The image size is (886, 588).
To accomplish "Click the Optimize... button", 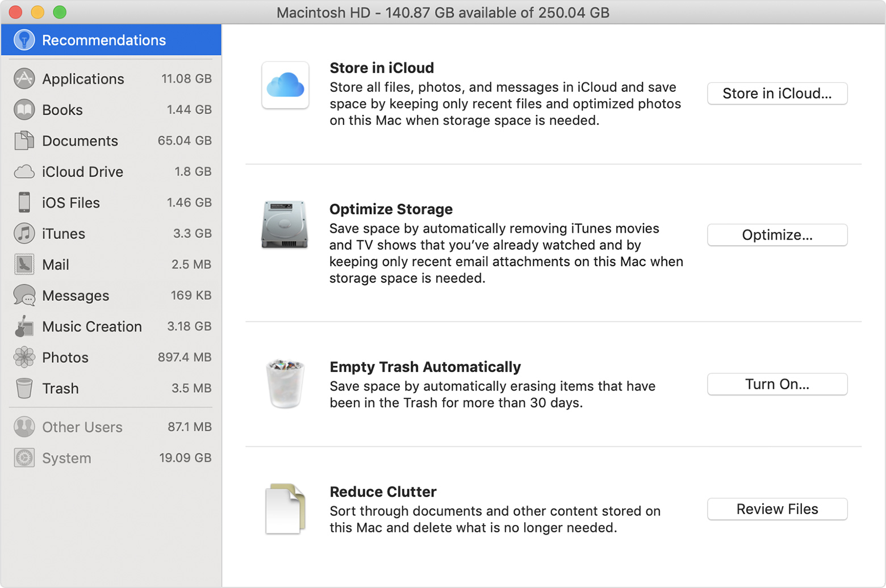I will [777, 235].
